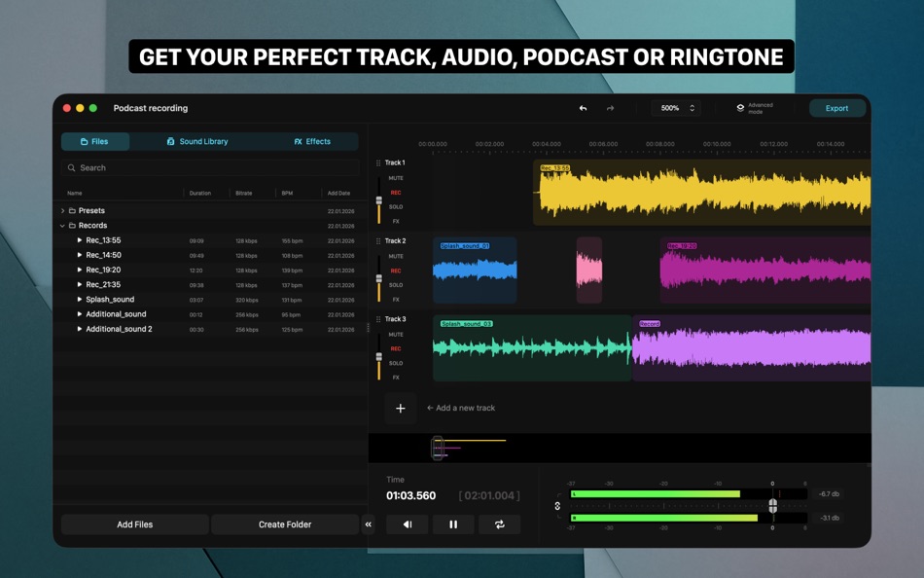Screen dimensions: 924x578
Task: Open the FX Effects tab
Action: pyautogui.click(x=313, y=141)
